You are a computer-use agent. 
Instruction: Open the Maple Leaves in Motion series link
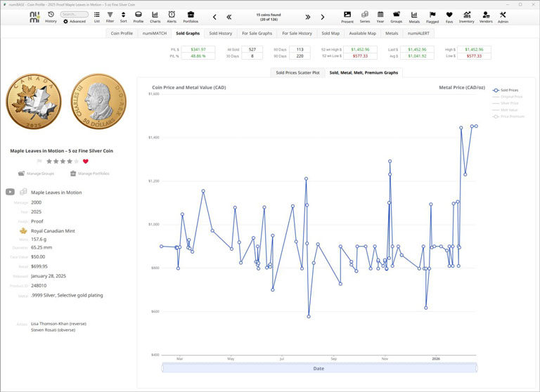tap(56, 192)
